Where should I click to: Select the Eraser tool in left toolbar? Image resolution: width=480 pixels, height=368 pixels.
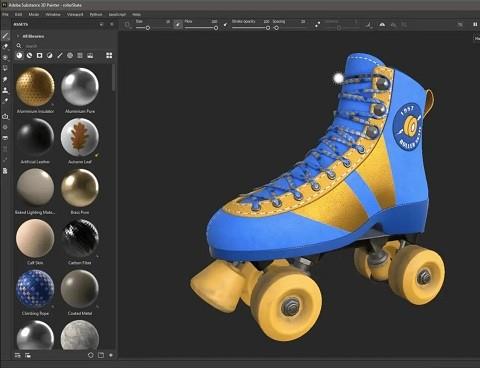(5, 46)
